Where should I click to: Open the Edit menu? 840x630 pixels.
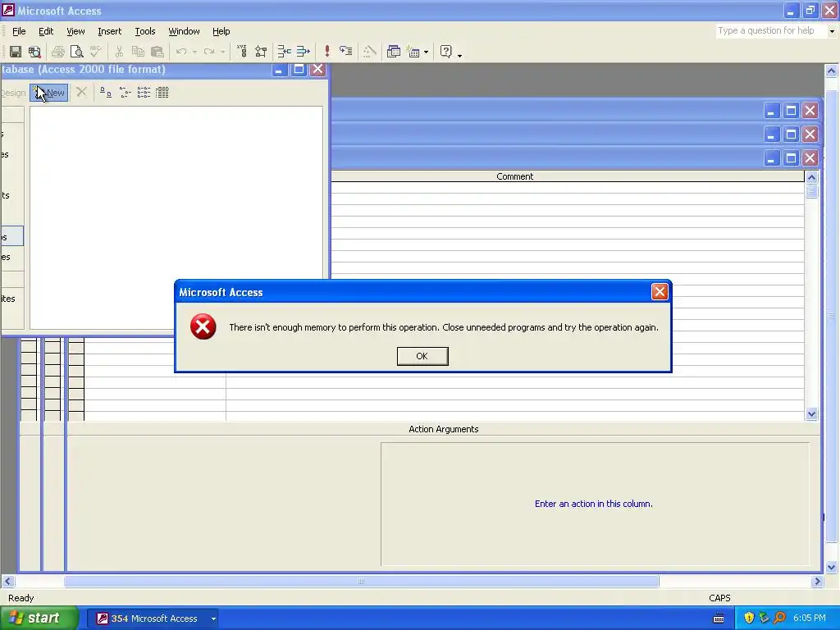click(x=46, y=31)
